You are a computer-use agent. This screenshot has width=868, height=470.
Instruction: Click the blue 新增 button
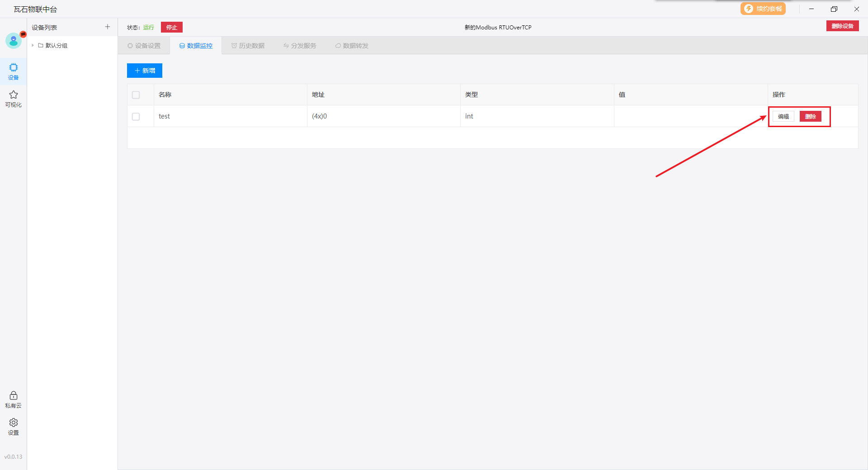pyautogui.click(x=145, y=71)
